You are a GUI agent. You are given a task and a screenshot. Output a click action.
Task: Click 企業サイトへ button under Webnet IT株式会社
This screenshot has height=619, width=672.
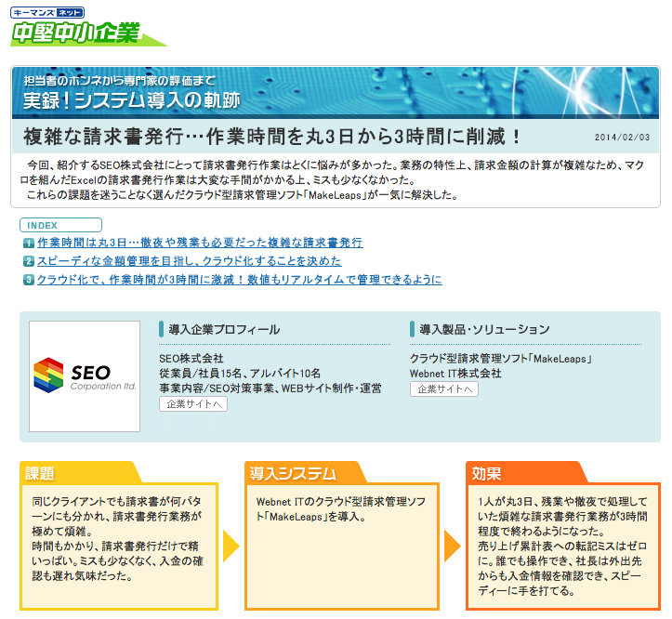point(444,389)
